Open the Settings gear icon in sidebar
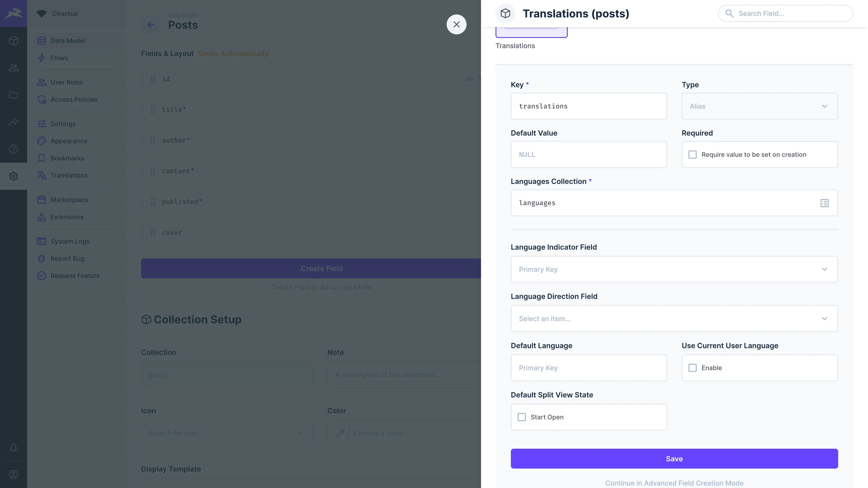The image size is (868, 488). click(14, 176)
